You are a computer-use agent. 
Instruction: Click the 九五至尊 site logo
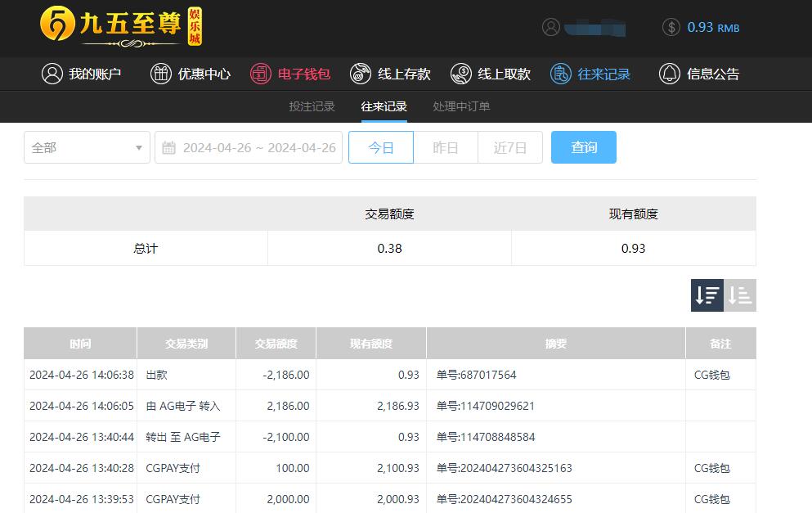121,27
